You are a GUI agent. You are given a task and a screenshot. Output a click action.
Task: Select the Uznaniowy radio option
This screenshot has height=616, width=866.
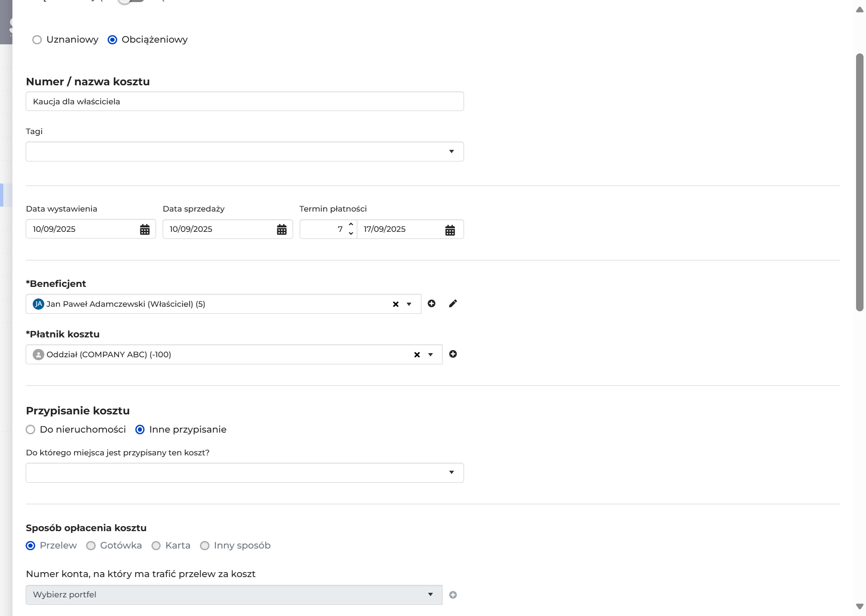click(37, 40)
